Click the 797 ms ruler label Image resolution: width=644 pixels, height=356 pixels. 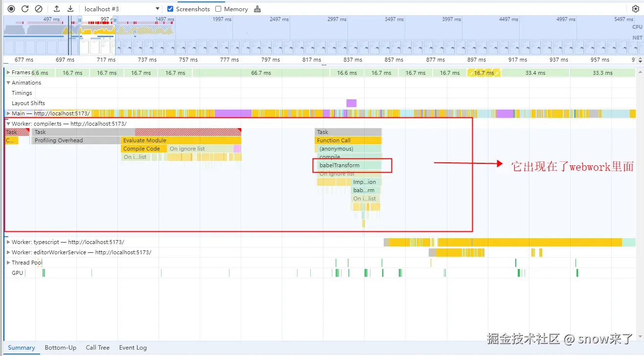pos(271,60)
